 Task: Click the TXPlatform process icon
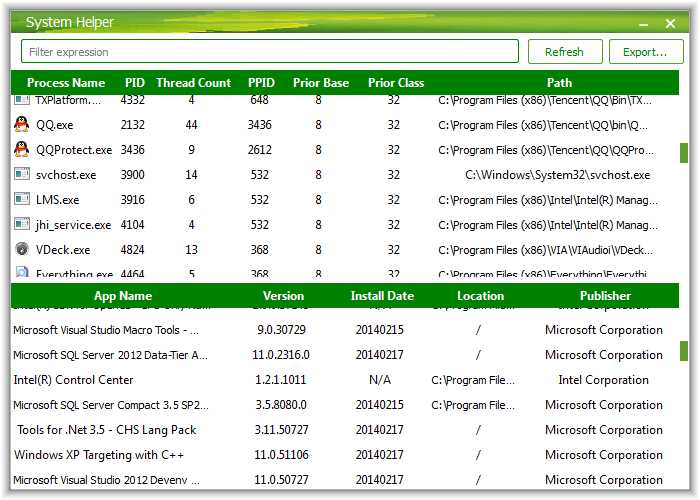(22, 100)
